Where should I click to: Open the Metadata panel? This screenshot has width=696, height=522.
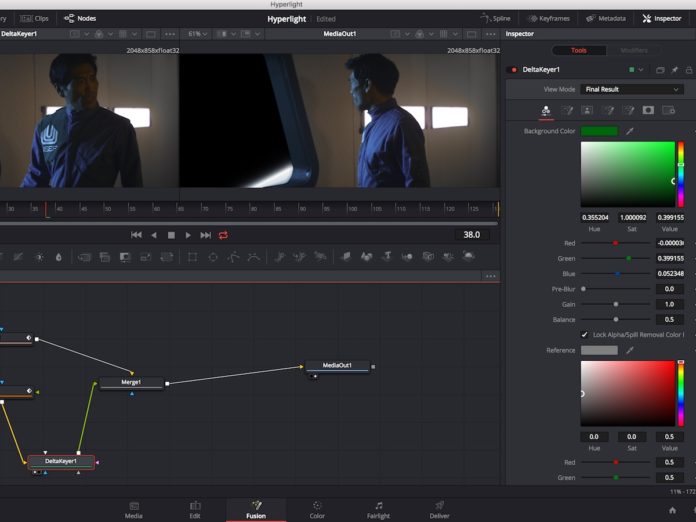(606, 18)
